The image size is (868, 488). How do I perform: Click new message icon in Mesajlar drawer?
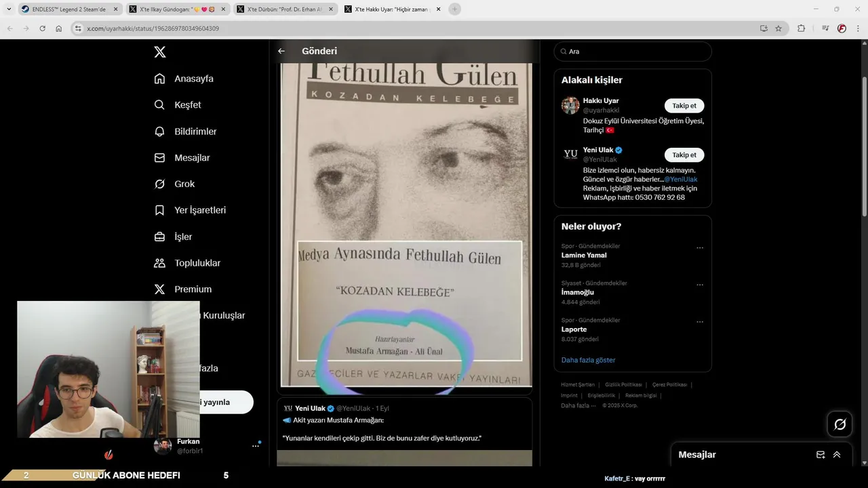coord(821,455)
